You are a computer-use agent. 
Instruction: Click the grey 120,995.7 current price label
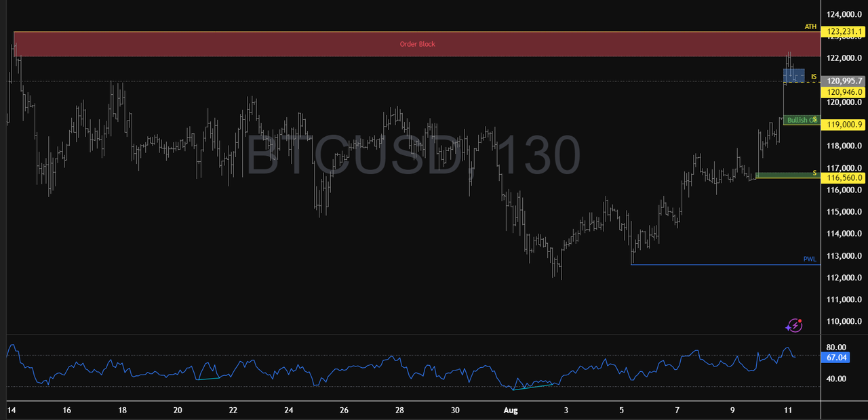(843, 81)
